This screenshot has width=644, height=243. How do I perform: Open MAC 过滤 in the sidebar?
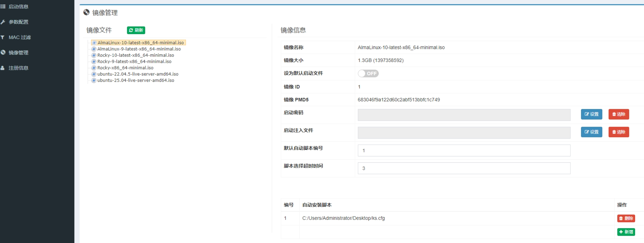coord(19,37)
